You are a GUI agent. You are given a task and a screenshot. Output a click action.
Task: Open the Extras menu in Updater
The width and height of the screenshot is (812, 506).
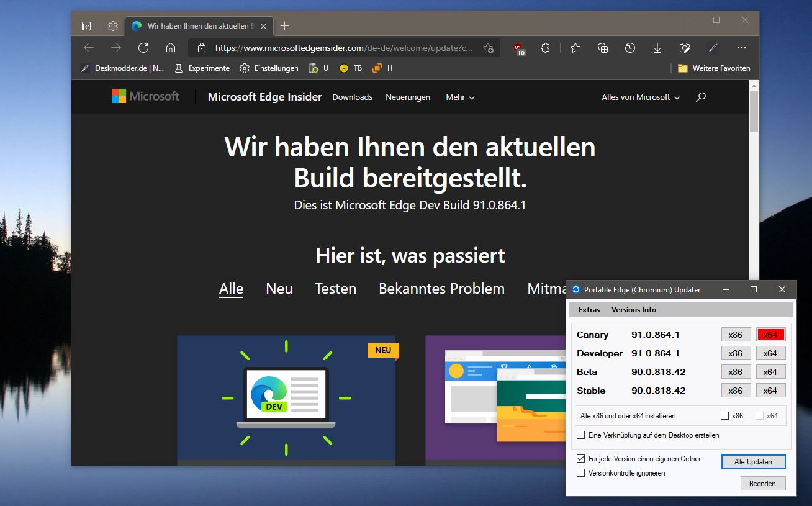tap(589, 310)
